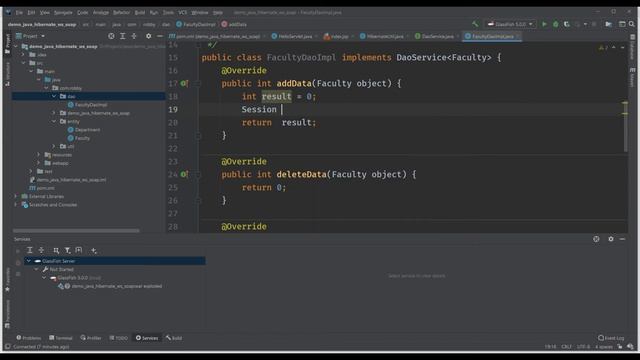
Task: Click override gutter icon beside addData line
Action: pos(184,83)
